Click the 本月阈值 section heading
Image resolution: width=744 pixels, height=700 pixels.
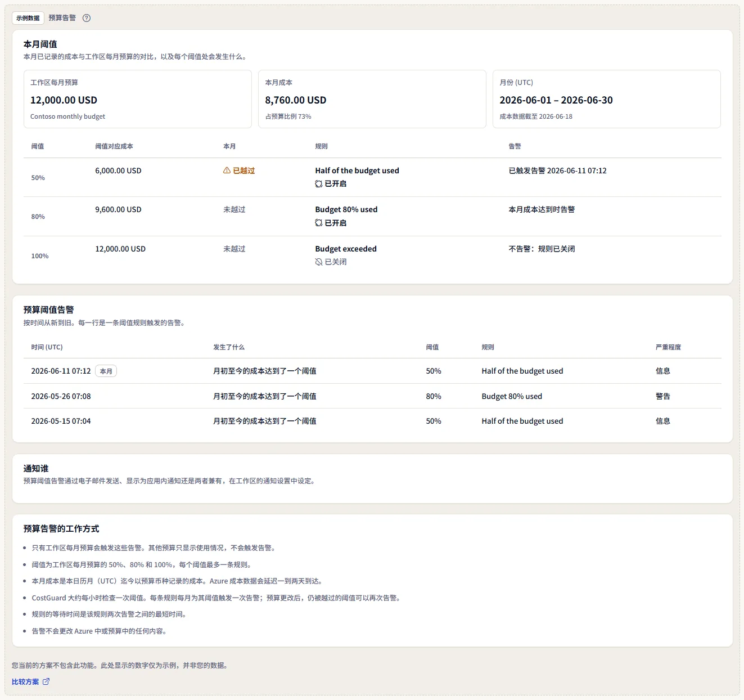[x=40, y=44]
